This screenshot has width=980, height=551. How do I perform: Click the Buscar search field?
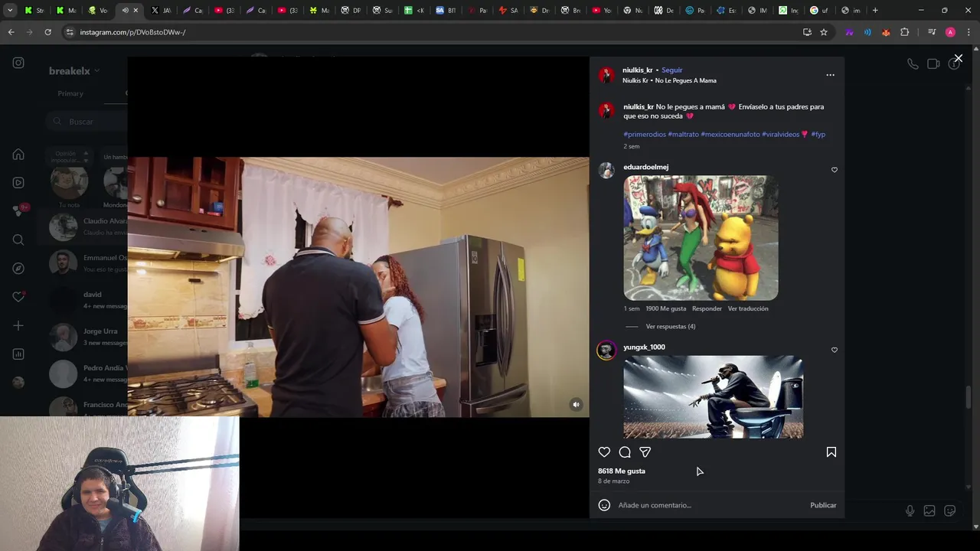click(x=86, y=122)
